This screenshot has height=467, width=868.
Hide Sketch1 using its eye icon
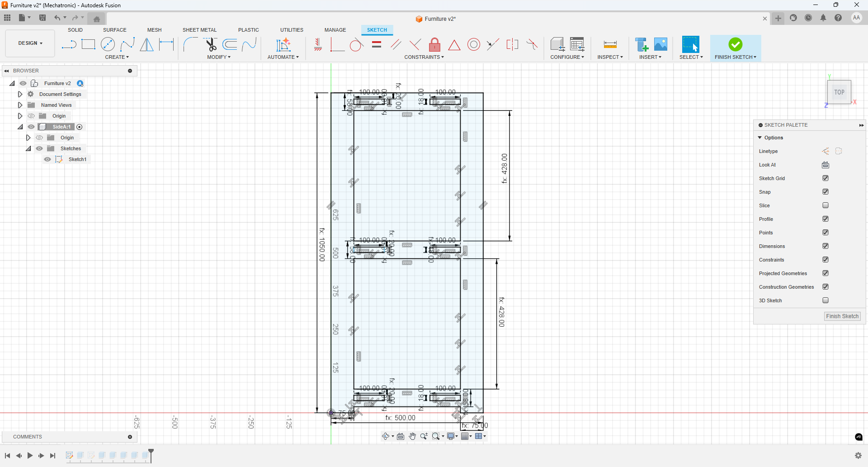click(x=47, y=159)
